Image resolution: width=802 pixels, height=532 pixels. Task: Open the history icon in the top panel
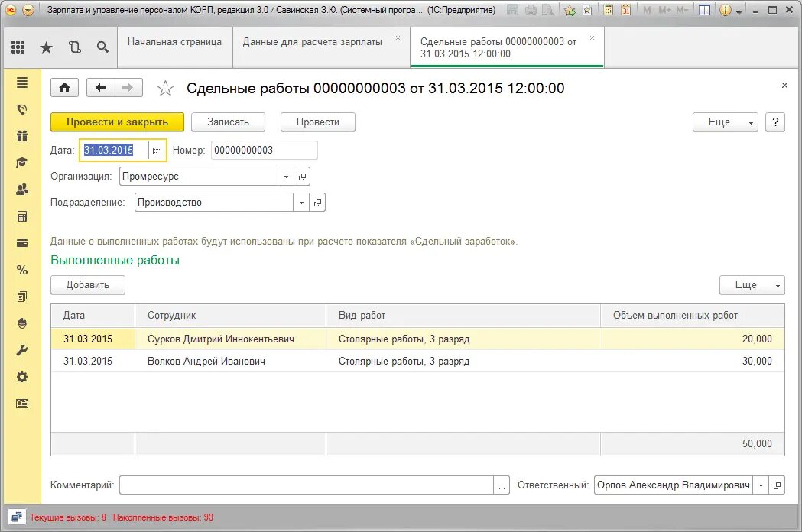(x=75, y=47)
